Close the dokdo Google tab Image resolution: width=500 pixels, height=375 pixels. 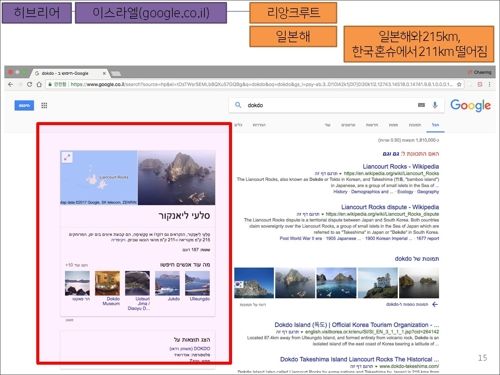[x=104, y=73]
